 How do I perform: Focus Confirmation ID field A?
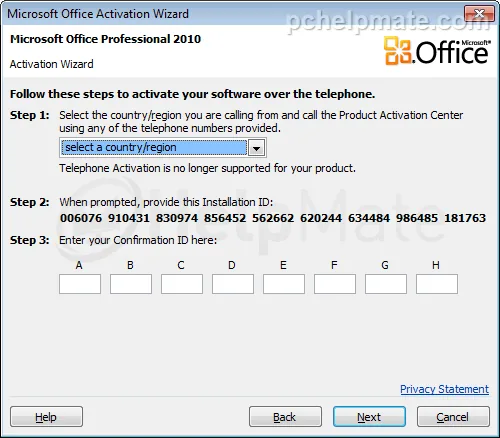pos(80,284)
